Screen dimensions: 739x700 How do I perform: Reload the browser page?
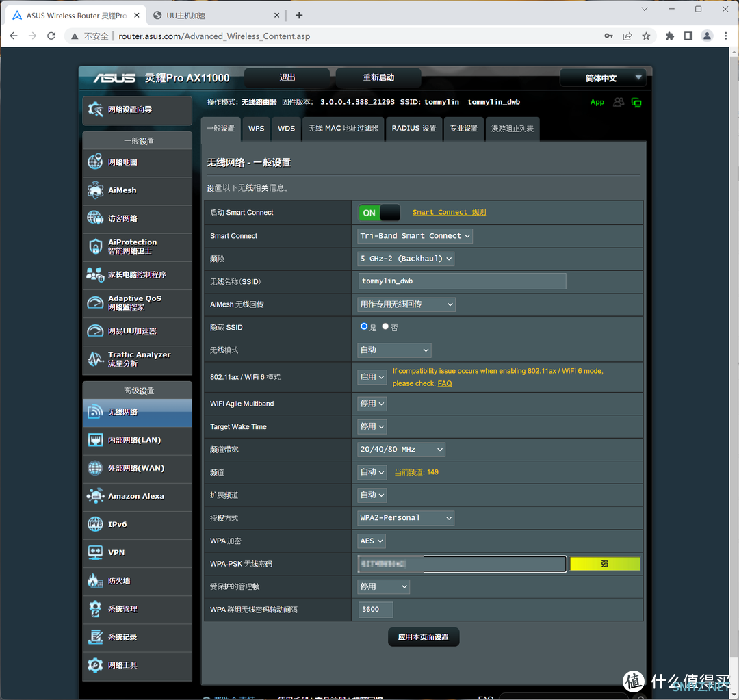[x=51, y=36]
